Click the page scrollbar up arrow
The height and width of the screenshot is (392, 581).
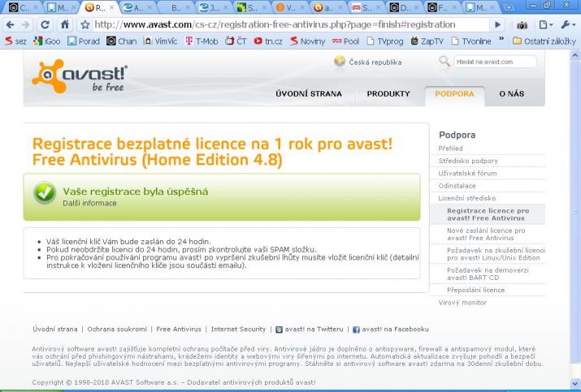click(575, 55)
